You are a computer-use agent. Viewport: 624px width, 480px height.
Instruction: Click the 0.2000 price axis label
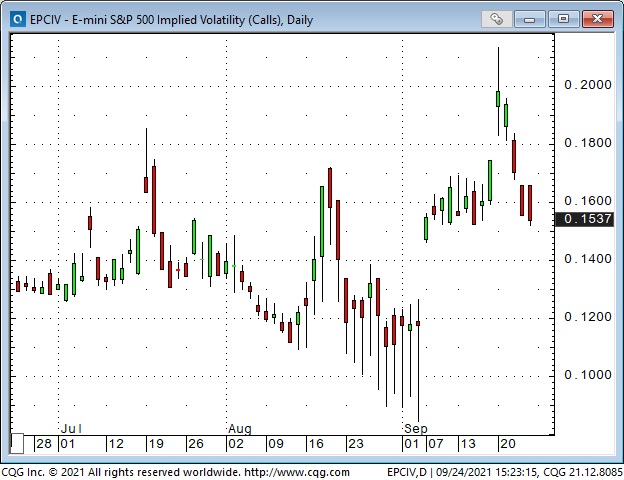[x=588, y=85]
